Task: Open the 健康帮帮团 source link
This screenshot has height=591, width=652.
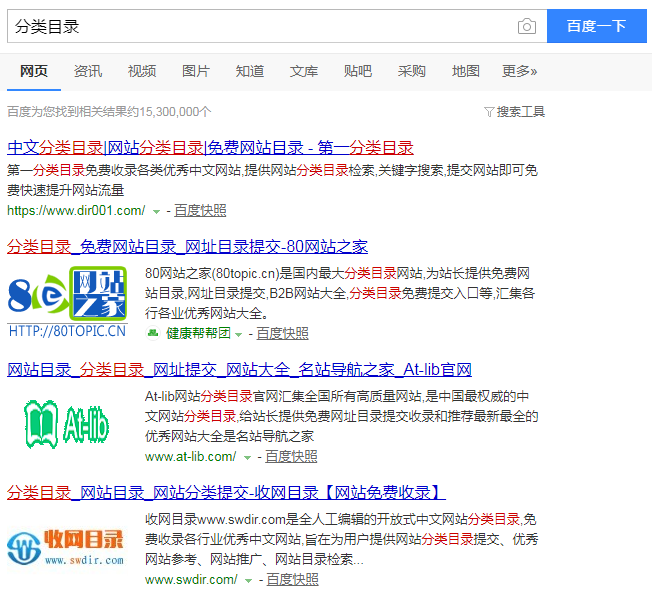Action: 198,333
